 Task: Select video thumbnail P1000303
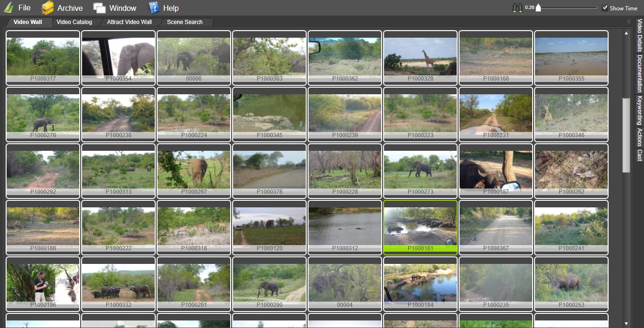click(x=269, y=58)
